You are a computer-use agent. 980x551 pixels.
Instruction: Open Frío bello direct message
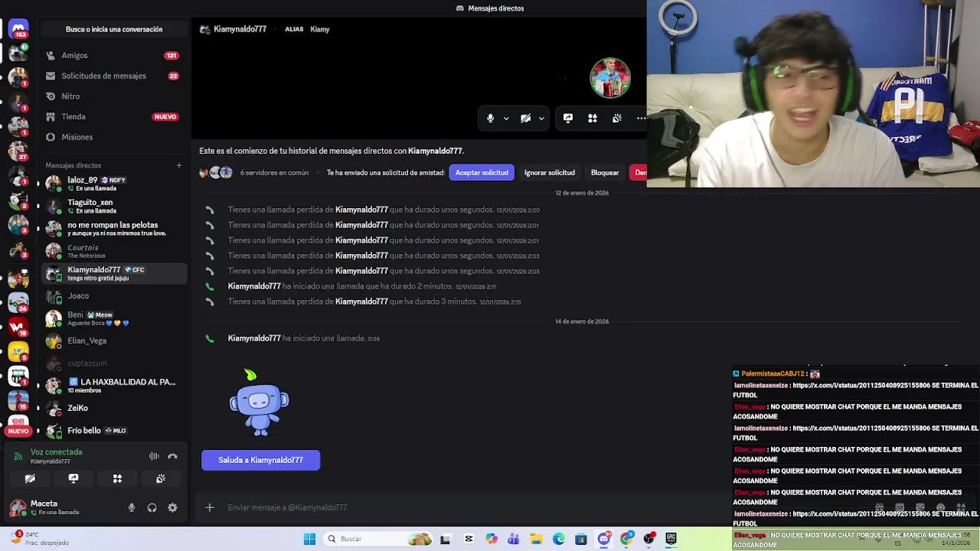(x=113, y=430)
